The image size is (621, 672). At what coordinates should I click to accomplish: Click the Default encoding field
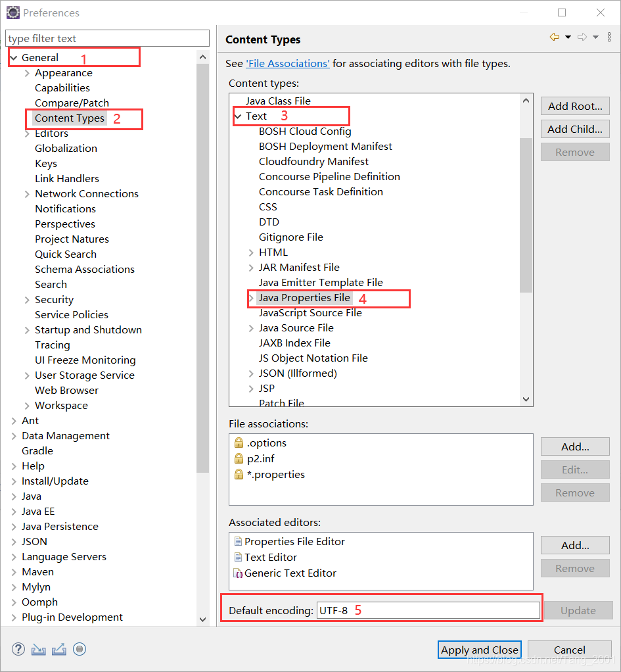coord(428,610)
